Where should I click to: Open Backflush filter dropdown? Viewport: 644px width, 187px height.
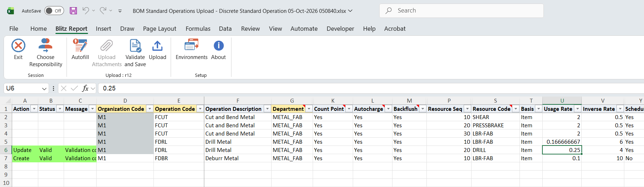[x=423, y=109]
